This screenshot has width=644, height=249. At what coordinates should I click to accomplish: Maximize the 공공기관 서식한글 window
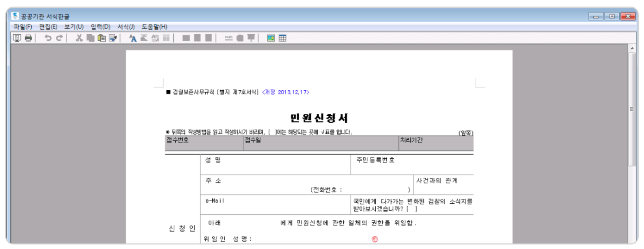coord(612,16)
